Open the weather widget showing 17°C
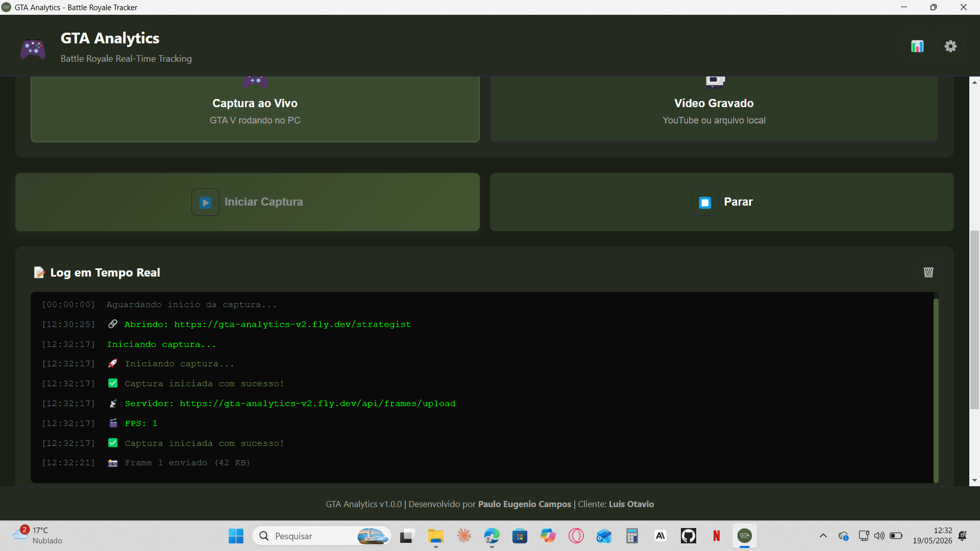This screenshot has height=551, width=980. 38,536
